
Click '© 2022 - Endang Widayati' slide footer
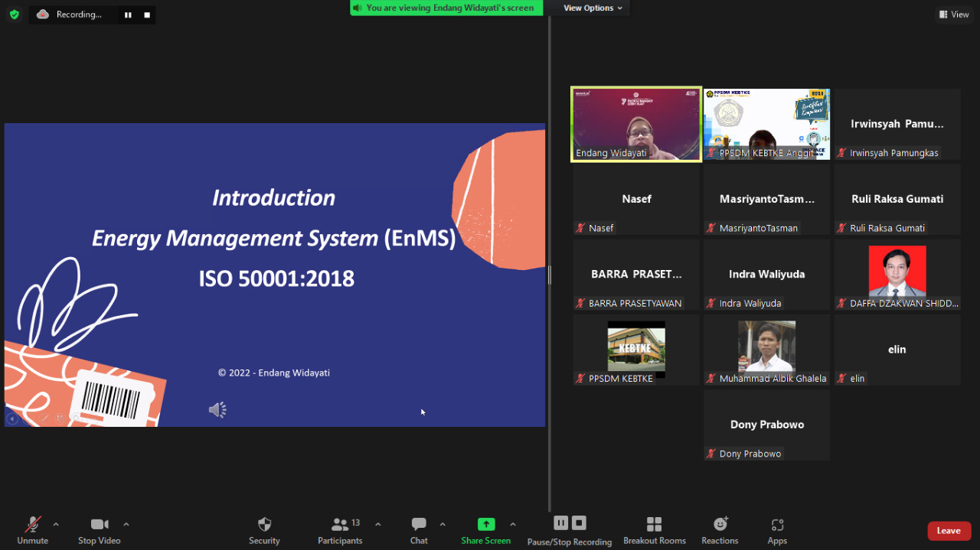273,373
